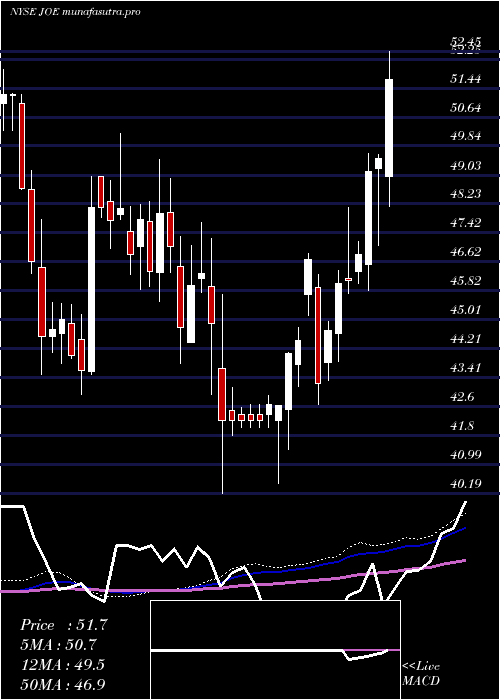
Task: Select the 40.19 price axis label
Action: [x=466, y=484]
